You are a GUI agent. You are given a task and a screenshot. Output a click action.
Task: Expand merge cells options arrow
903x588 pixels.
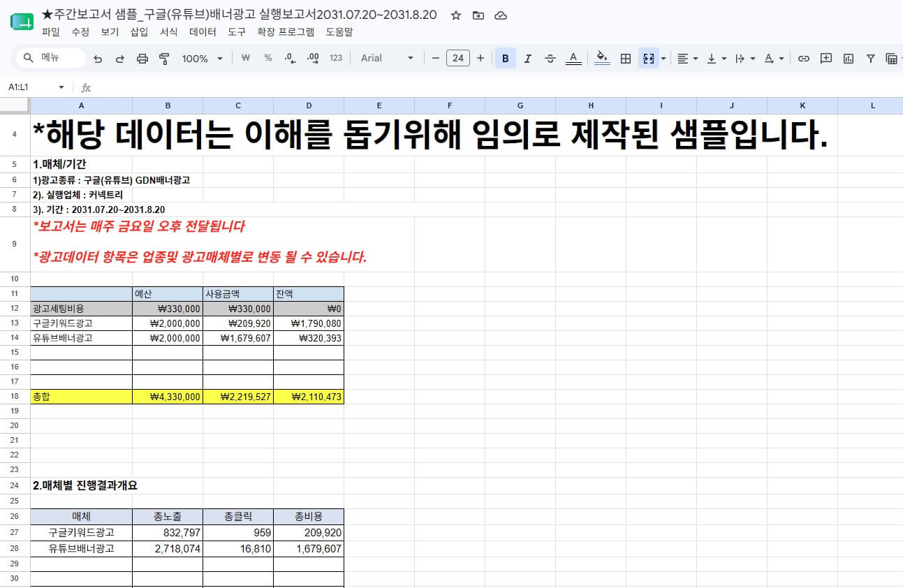click(x=663, y=59)
